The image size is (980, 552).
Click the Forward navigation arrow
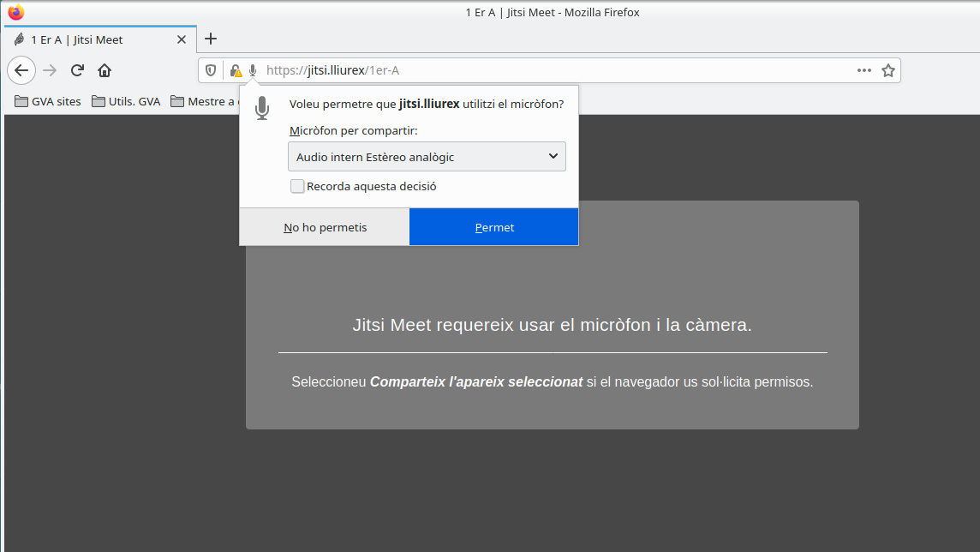tap(50, 70)
